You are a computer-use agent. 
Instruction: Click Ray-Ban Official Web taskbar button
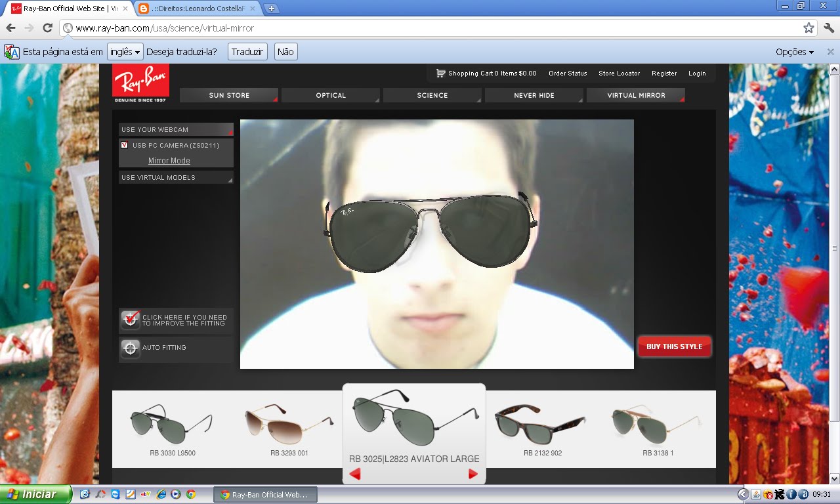coord(265,495)
